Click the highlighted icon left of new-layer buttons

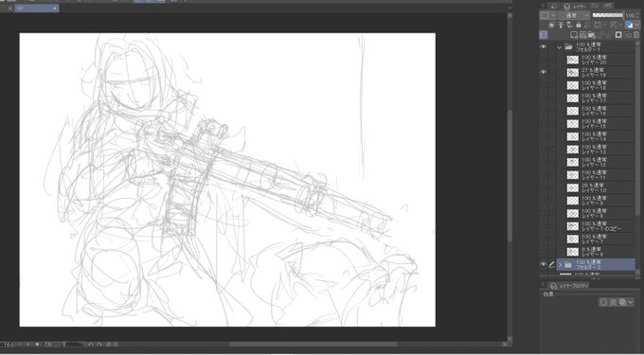point(543,35)
